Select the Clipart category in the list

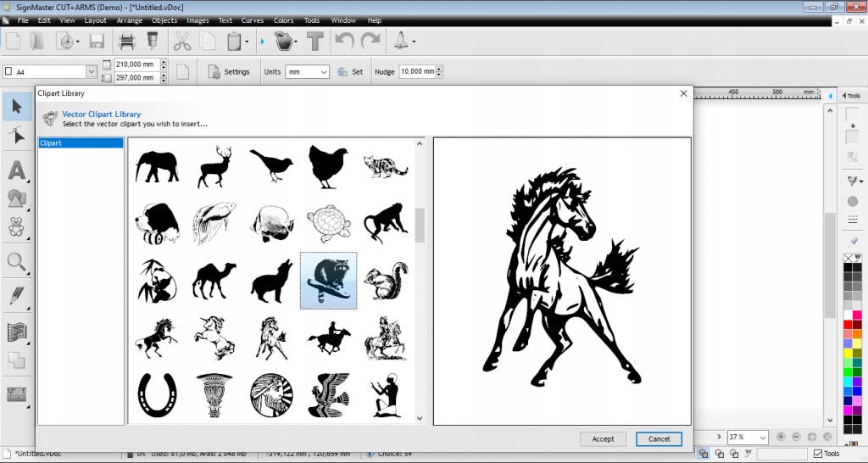coord(81,143)
